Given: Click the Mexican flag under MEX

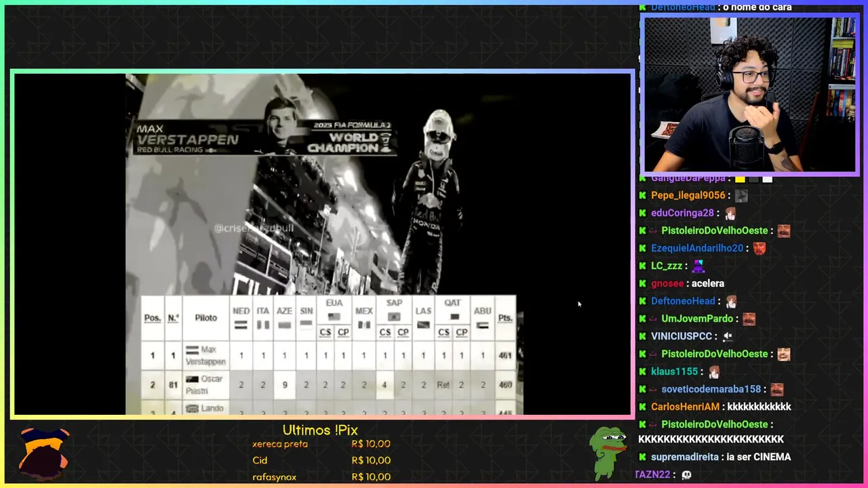Looking at the screenshot, I should coord(364,325).
